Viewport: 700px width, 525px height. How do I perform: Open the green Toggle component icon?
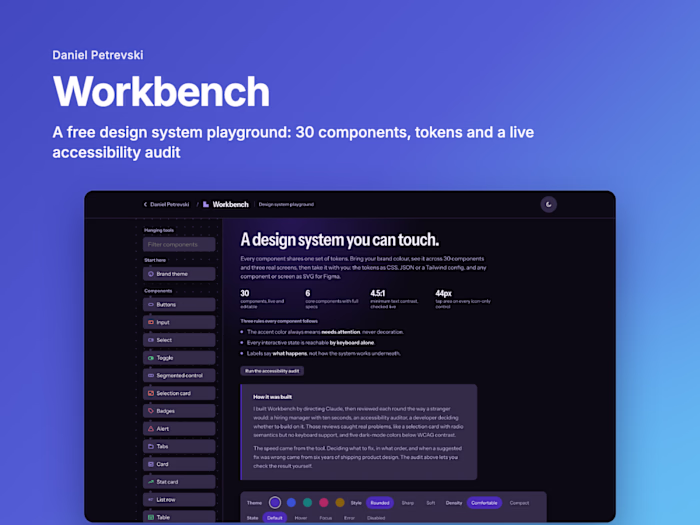[151, 358]
